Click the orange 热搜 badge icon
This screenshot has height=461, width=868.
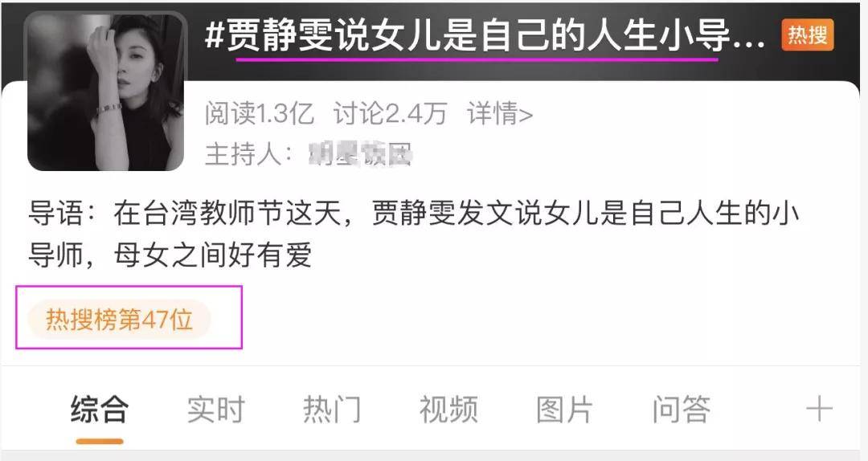(x=807, y=35)
